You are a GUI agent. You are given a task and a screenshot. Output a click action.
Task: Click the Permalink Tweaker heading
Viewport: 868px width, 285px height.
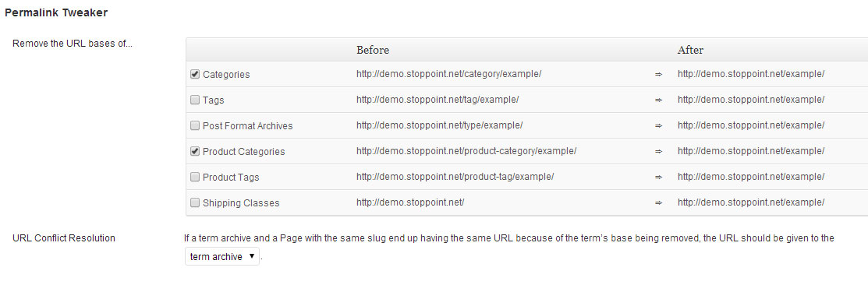click(56, 12)
